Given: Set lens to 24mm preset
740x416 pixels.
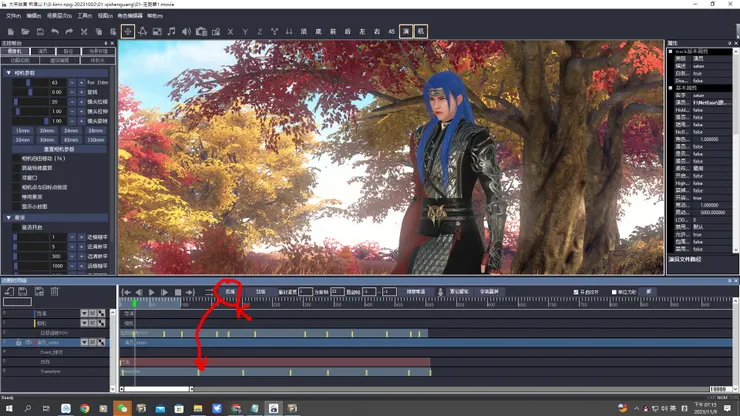Looking at the screenshot, I should (71, 130).
